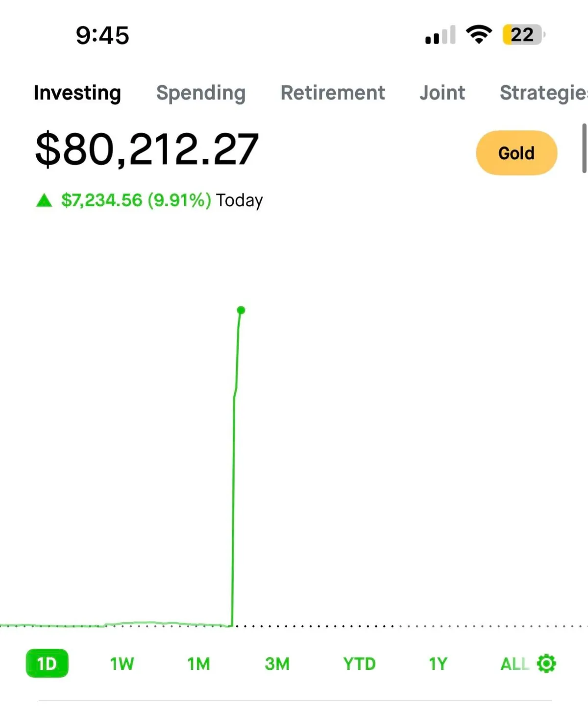Click the clock showing 9:45
The width and height of the screenshot is (588, 709).
pos(102,34)
